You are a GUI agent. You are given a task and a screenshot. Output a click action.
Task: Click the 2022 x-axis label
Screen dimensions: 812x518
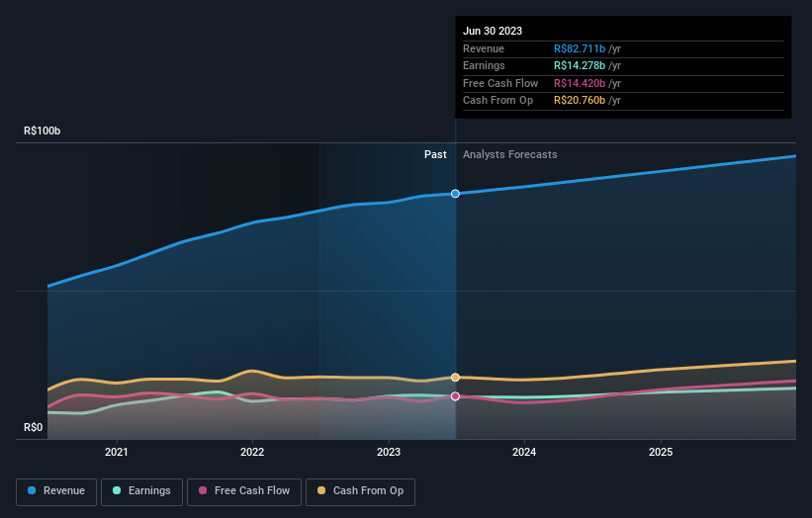point(252,453)
